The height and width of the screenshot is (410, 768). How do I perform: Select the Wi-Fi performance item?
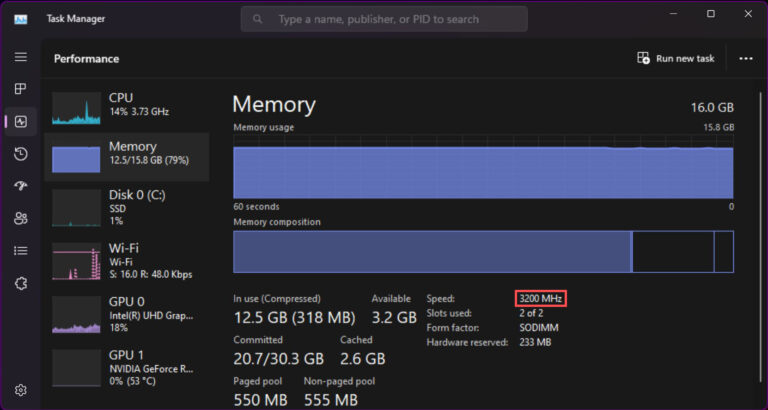pos(126,260)
